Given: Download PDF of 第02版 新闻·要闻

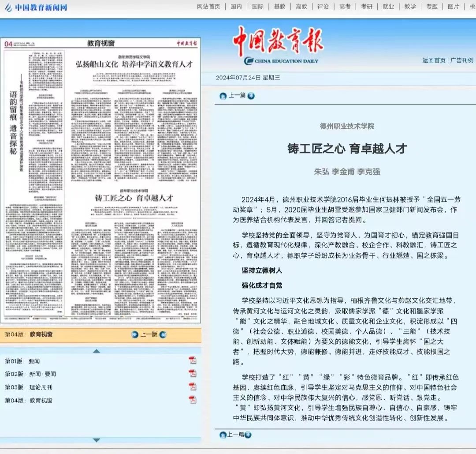Looking at the screenshot, I should coord(193,374).
